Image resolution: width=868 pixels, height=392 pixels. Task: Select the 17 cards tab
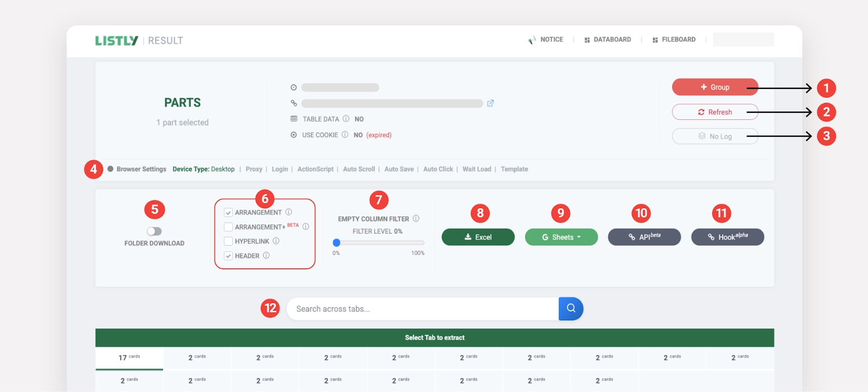[129, 357]
